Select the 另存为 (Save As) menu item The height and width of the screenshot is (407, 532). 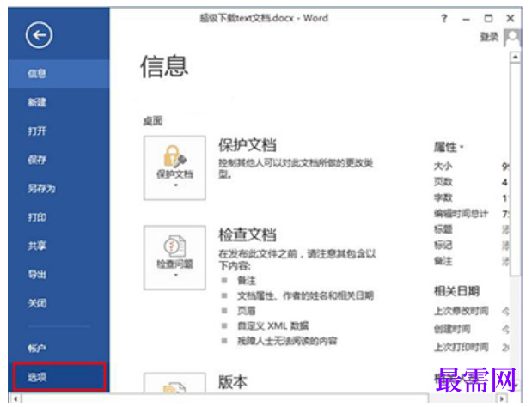[x=58, y=188]
